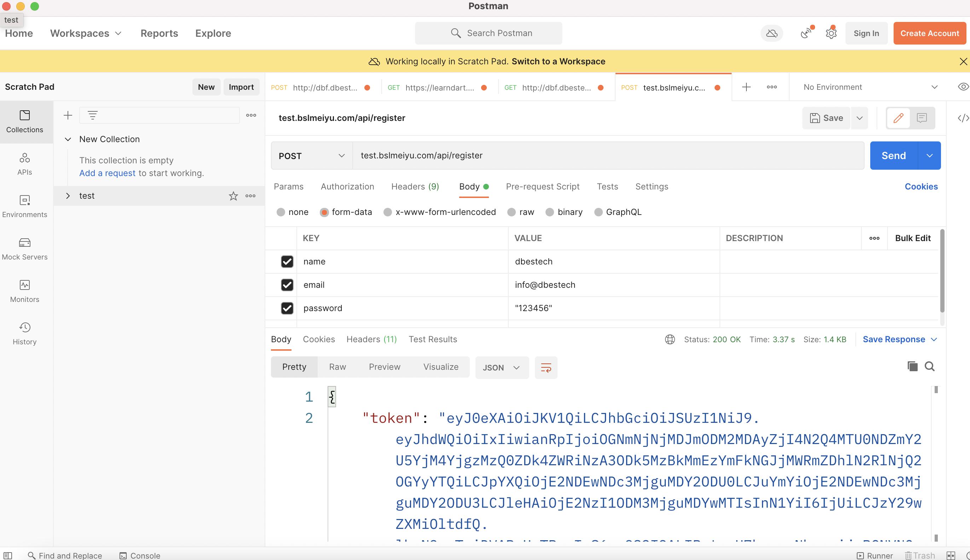Click the offline cloud sync icon
The height and width of the screenshot is (560, 970).
pyautogui.click(x=772, y=34)
